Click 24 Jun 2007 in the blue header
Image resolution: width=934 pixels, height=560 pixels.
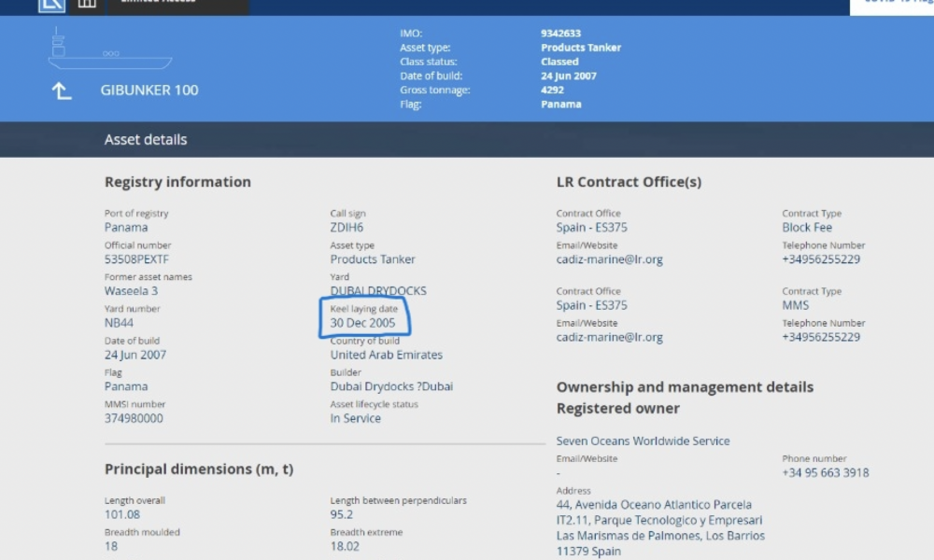[x=568, y=77]
